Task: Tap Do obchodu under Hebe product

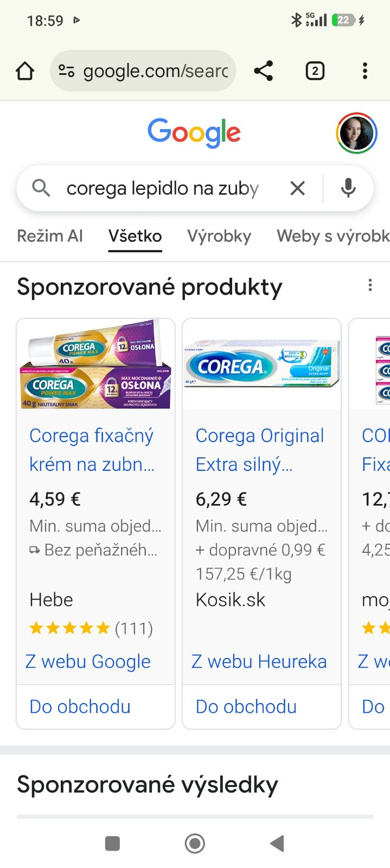Action: (x=80, y=706)
